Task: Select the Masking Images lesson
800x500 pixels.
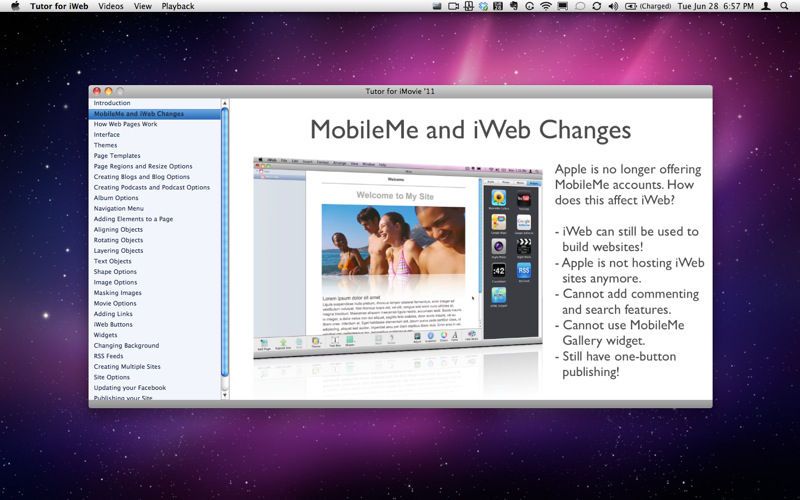Action: click(x=155, y=293)
